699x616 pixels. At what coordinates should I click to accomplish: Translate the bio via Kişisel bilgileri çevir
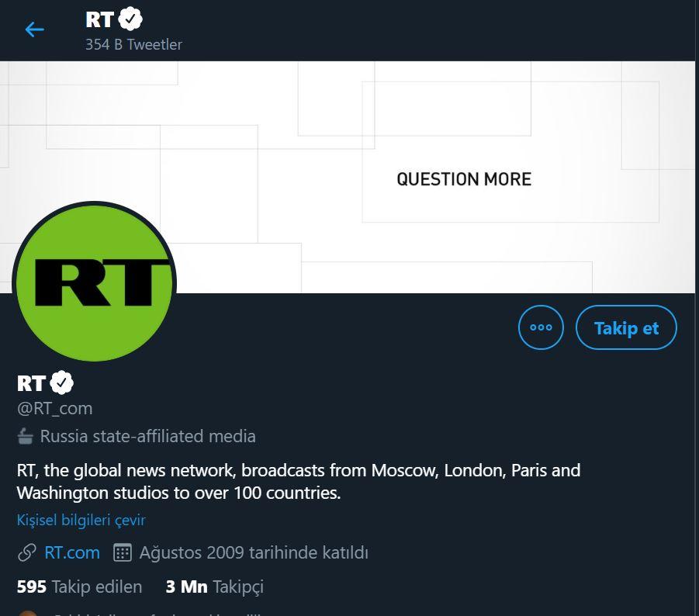tap(81, 520)
